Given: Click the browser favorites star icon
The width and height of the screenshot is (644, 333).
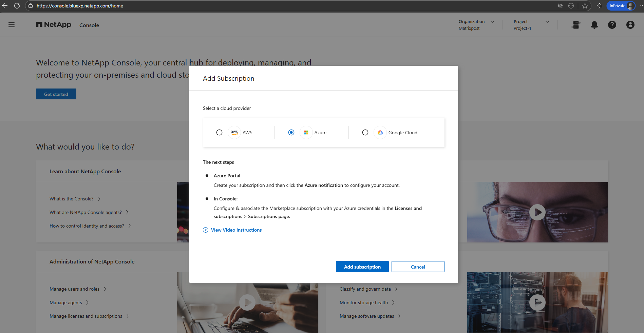Looking at the screenshot, I should (585, 6).
